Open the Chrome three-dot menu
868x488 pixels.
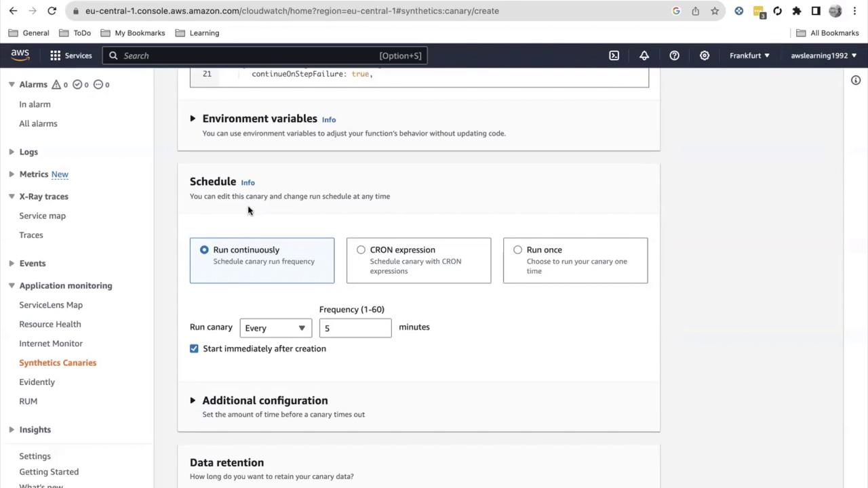854,11
